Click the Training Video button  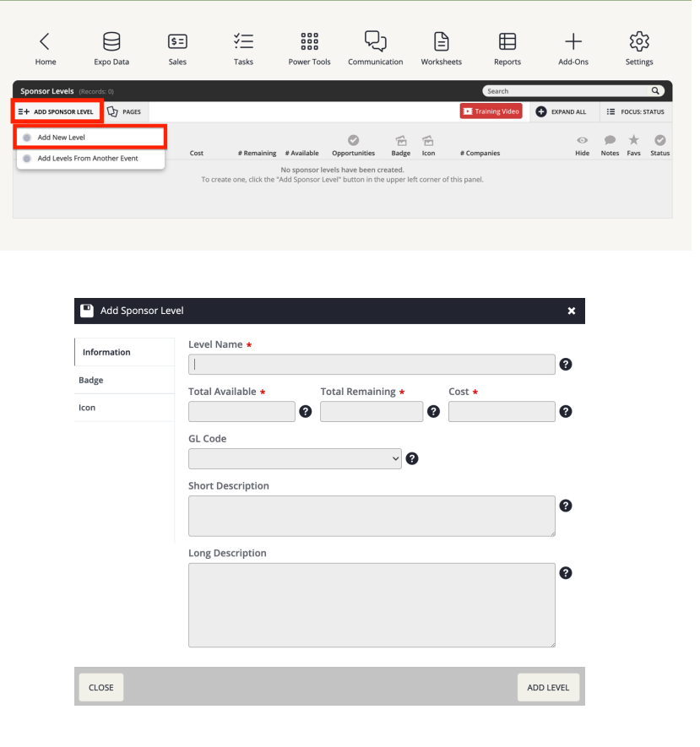click(491, 111)
